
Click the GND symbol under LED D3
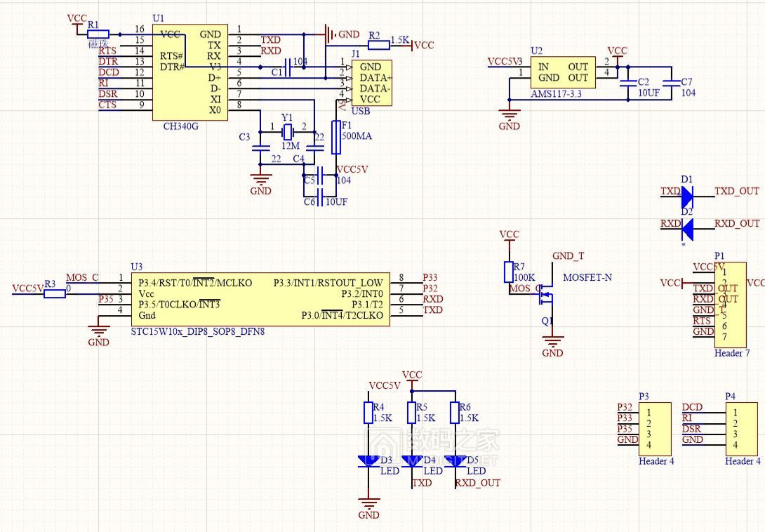point(368,504)
